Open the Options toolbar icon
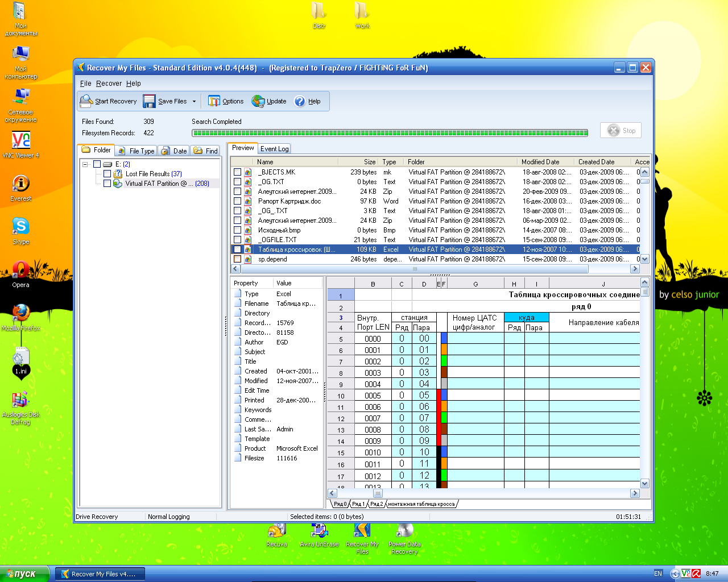 point(214,101)
